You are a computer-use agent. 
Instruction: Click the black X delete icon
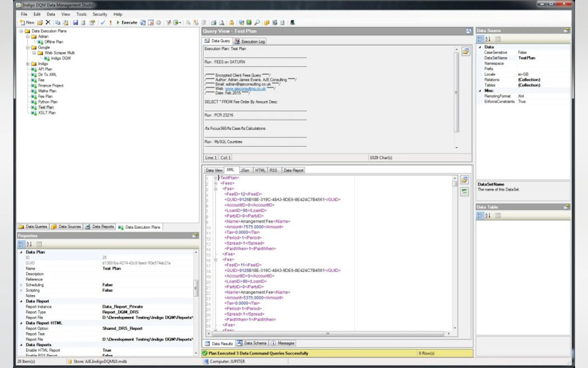pos(48,22)
